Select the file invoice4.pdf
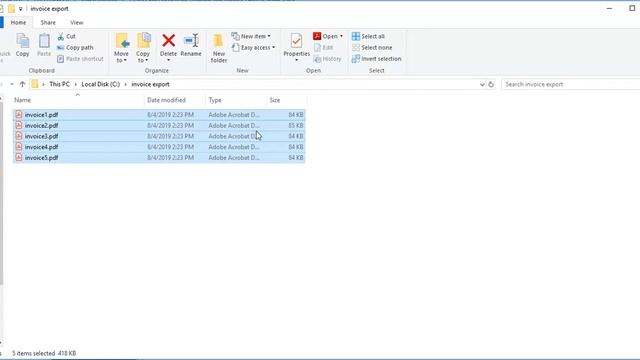The image size is (640, 360). 41,147
